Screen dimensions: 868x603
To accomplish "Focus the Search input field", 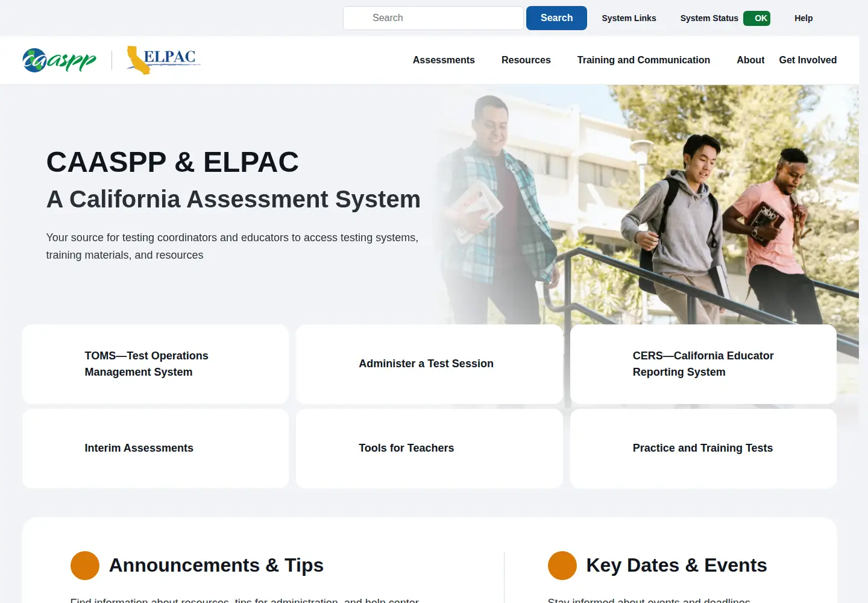I will pos(433,18).
